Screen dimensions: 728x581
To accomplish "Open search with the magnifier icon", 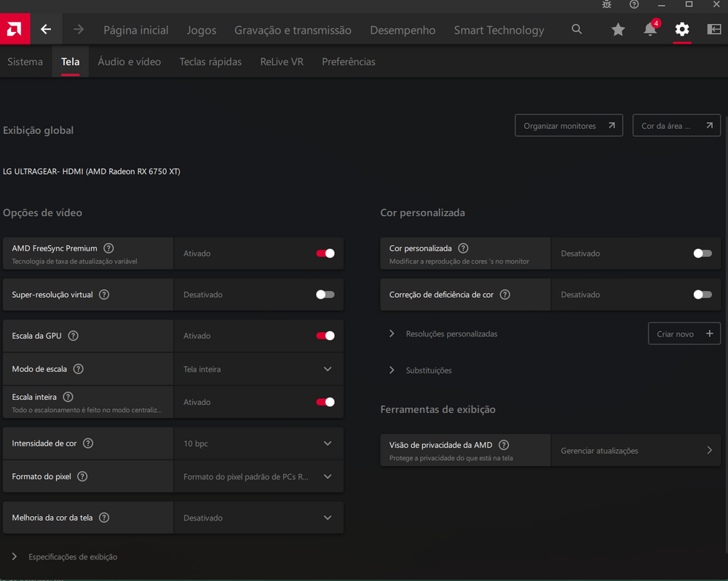I will [x=577, y=29].
